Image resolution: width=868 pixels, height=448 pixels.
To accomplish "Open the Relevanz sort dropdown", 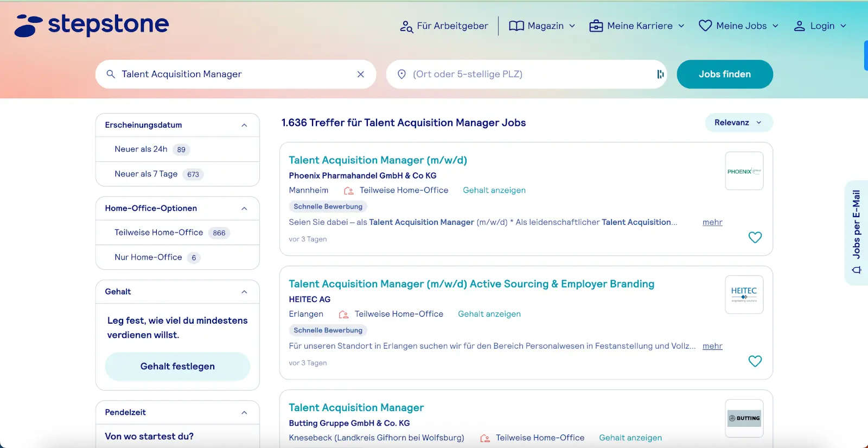I will click(739, 123).
